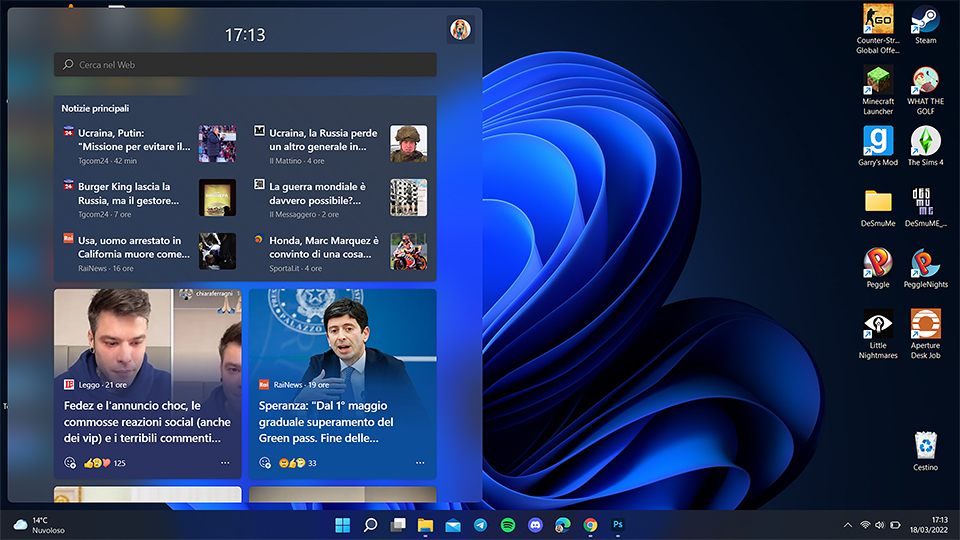The height and width of the screenshot is (540, 960).
Task: Open the Cestino recycle bin
Action: tap(925, 446)
